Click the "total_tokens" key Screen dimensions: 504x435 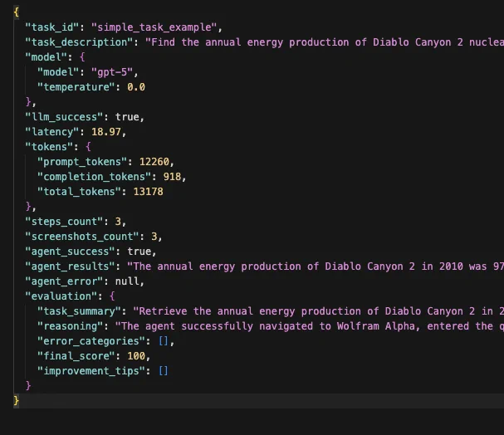[x=79, y=192]
